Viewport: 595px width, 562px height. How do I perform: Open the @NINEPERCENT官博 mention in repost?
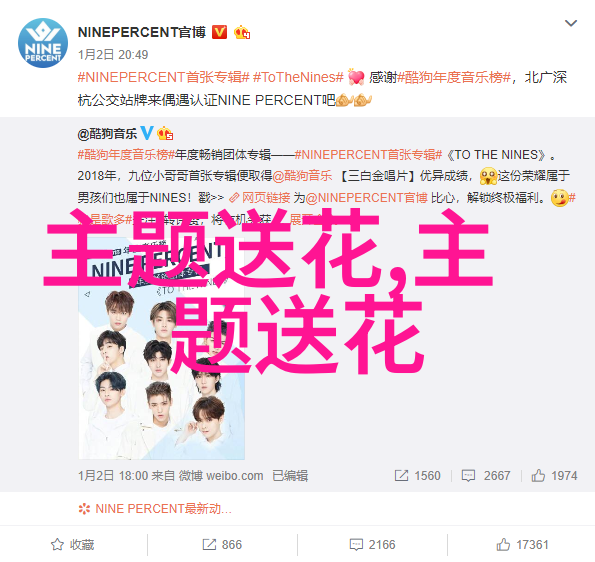click(x=367, y=198)
